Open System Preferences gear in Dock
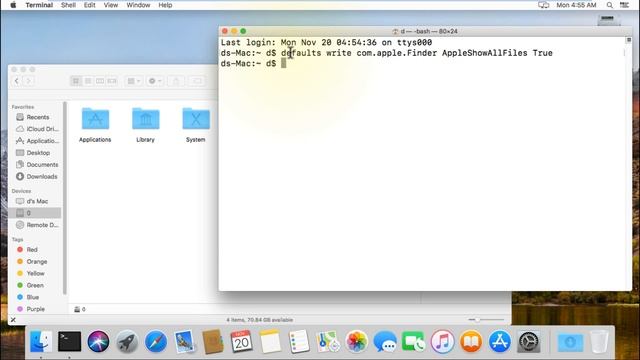 [529, 341]
